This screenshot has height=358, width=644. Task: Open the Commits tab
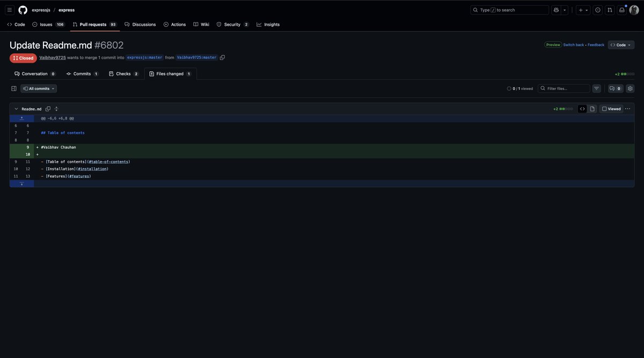click(x=82, y=74)
